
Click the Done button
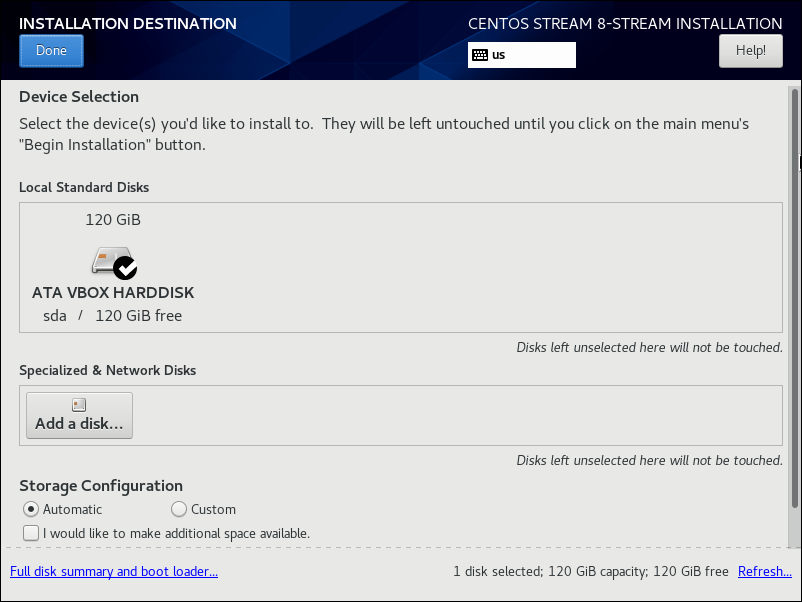[x=51, y=51]
